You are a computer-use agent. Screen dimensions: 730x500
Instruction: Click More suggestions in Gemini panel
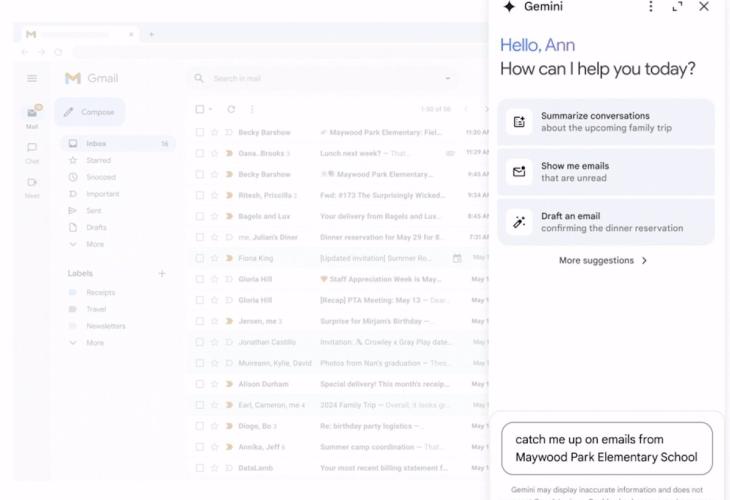coord(603,260)
